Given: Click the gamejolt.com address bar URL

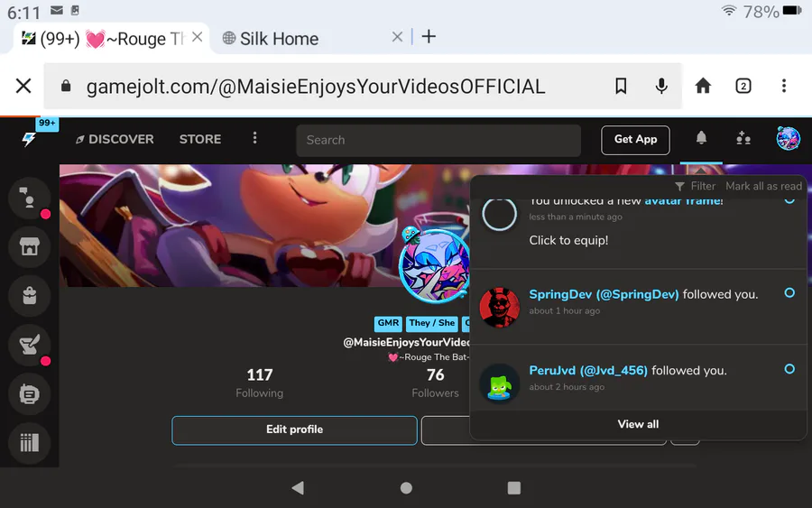Looking at the screenshot, I should click(x=316, y=87).
